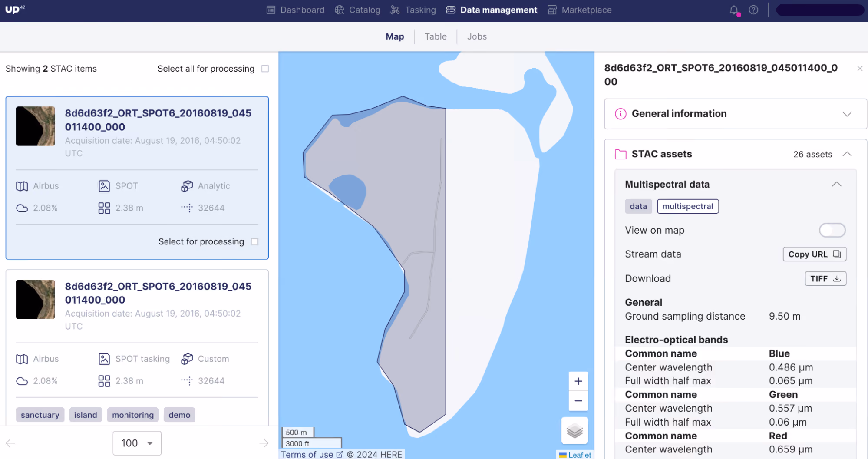The width and height of the screenshot is (868, 459).
Task: Open thumbnail of the first STAC item
Action: pyautogui.click(x=36, y=126)
